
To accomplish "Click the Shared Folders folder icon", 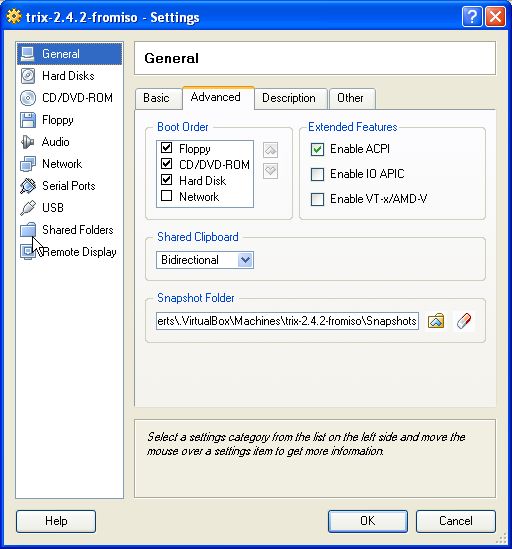I will (x=28, y=230).
